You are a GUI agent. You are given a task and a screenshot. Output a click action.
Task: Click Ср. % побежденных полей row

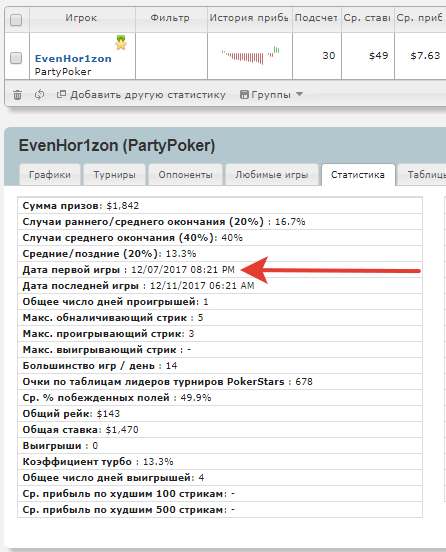[x=220, y=398]
